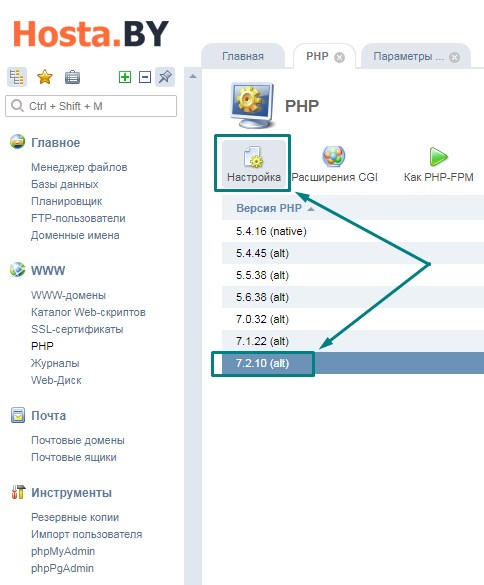The image size is (484, 585).
Task: Sort by Версия PHP column header
Action: pyautogui.click(x=269, y=208)
